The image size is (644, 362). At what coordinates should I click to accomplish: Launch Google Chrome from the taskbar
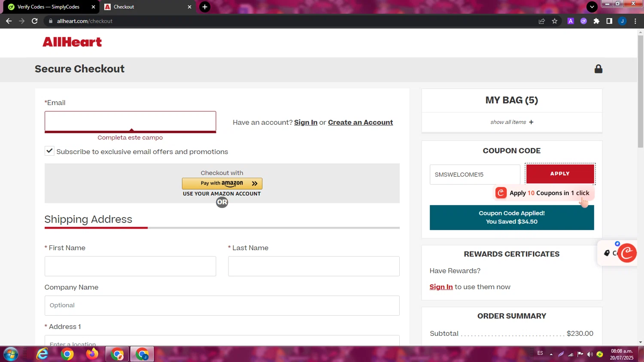pyautogui.click(x=67, y=354)
